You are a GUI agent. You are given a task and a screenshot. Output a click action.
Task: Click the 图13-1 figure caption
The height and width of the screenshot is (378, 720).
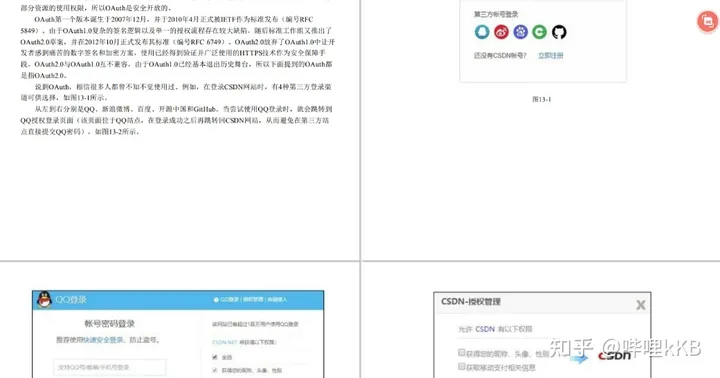tap(542, 99)
